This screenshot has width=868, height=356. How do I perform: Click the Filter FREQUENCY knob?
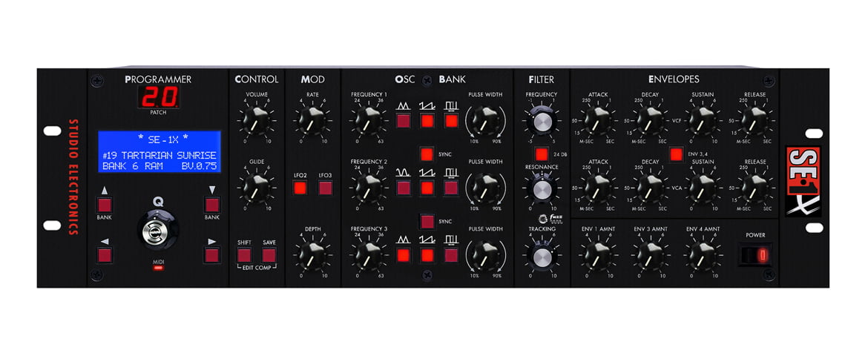click(542, 121)
